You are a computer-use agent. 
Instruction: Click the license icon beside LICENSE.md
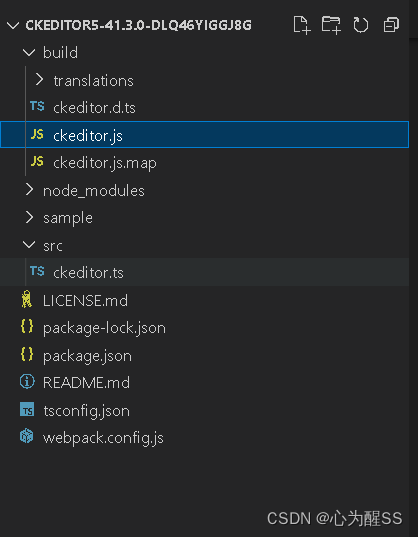point(26,299)
